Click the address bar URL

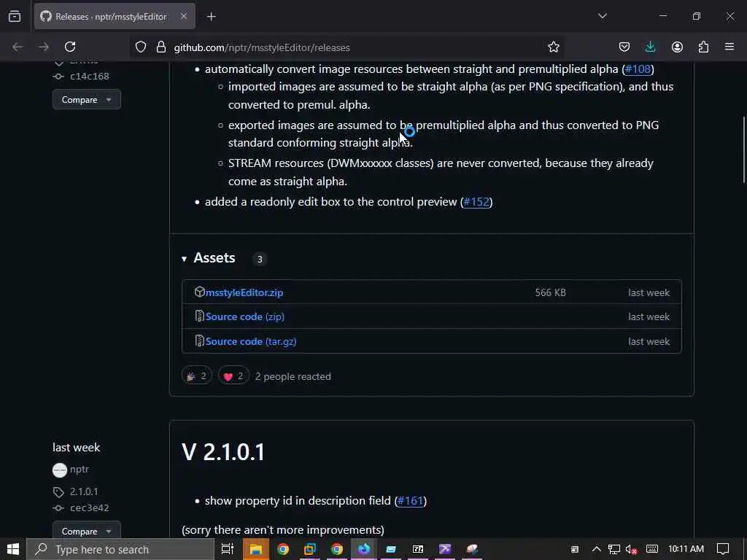tap(262, 47)
